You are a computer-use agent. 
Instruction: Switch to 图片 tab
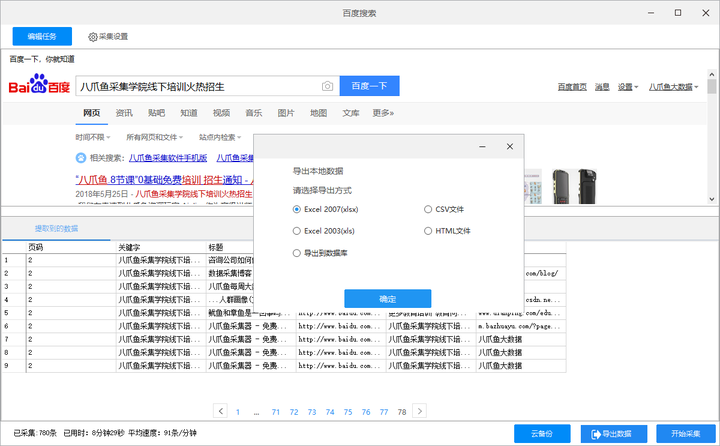click(x=286, y=113)
